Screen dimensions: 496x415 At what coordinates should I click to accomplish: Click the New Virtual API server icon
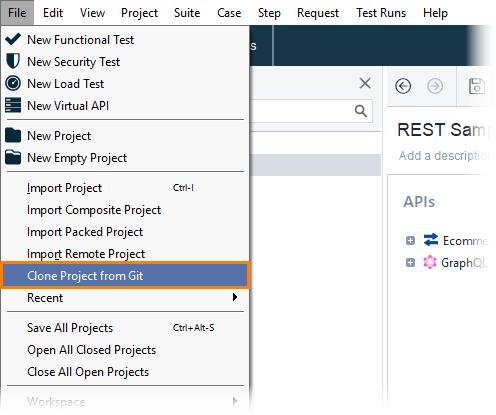point(13,105)
